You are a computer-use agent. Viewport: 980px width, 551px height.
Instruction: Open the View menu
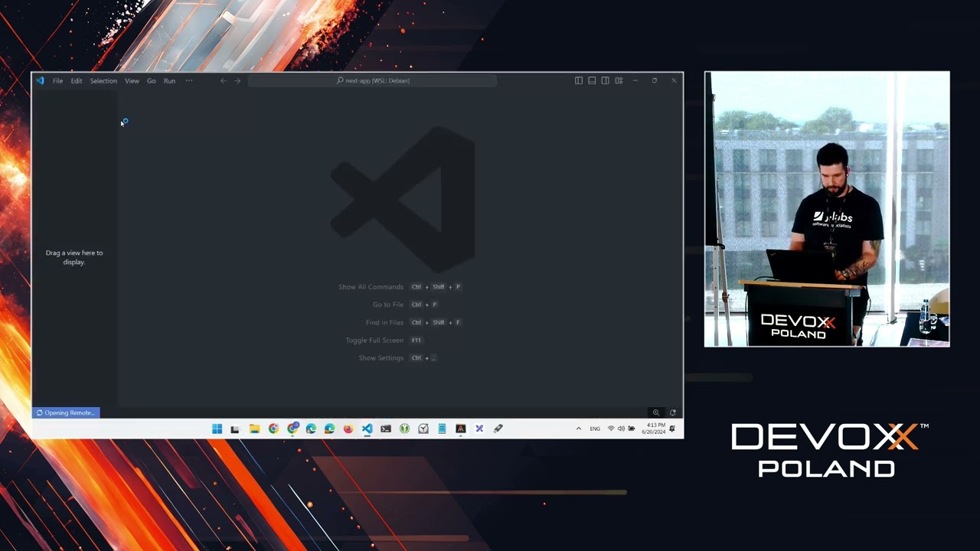[132, 80]
